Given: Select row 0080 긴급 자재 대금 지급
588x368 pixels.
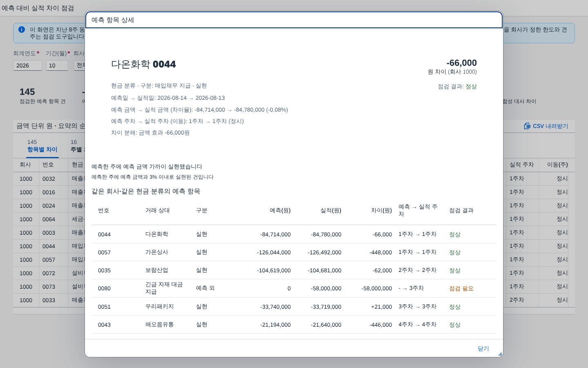Looking at the screenshot, I should tap(294, 288).
